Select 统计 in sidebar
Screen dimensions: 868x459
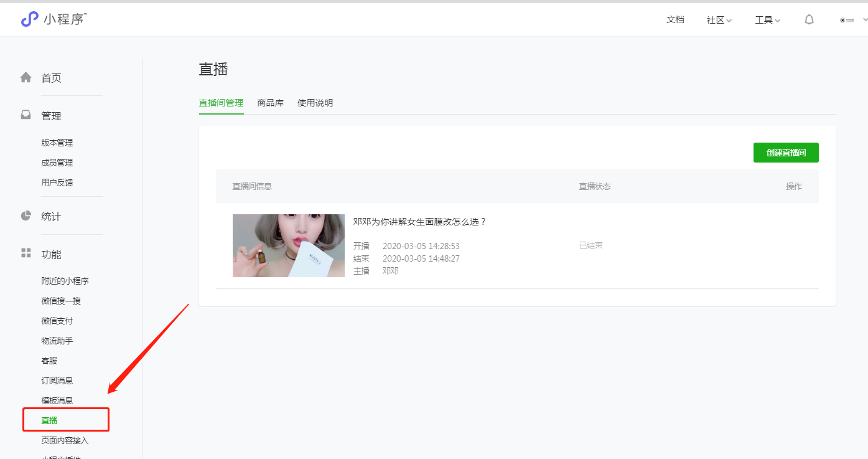(52, 216)
